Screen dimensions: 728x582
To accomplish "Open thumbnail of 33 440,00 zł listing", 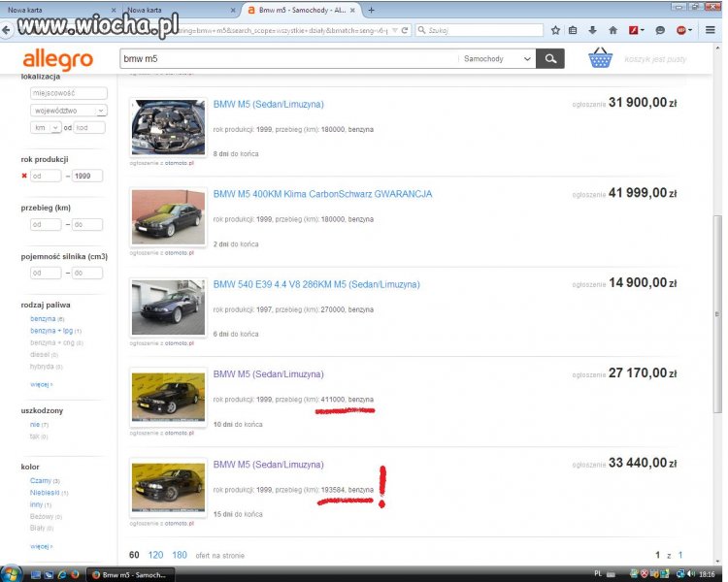I will tap(168, 488).
